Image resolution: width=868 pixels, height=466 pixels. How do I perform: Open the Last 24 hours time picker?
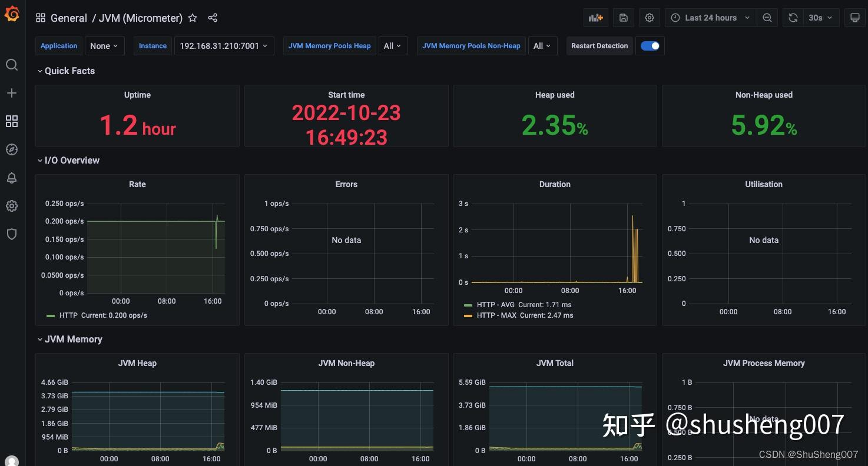click(709, 18)
